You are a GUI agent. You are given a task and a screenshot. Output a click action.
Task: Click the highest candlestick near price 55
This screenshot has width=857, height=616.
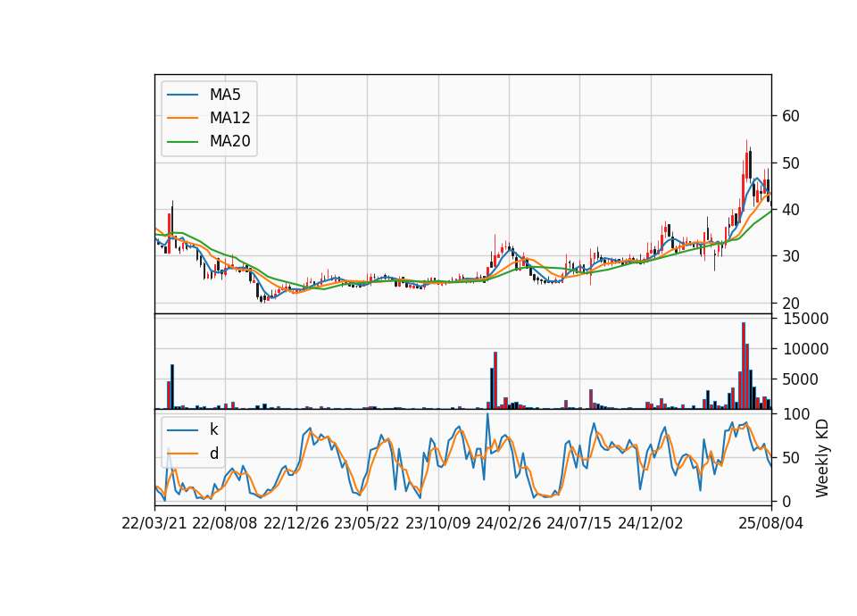point(746,166)
